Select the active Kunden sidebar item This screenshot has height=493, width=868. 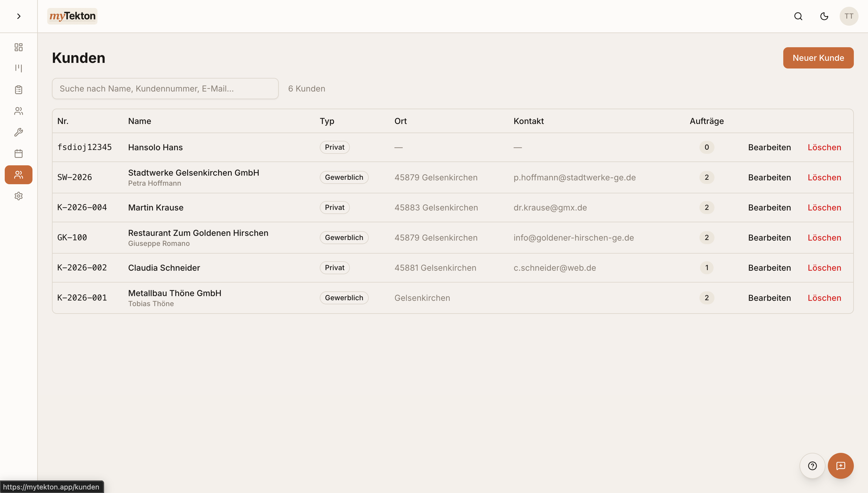[19, 175]
